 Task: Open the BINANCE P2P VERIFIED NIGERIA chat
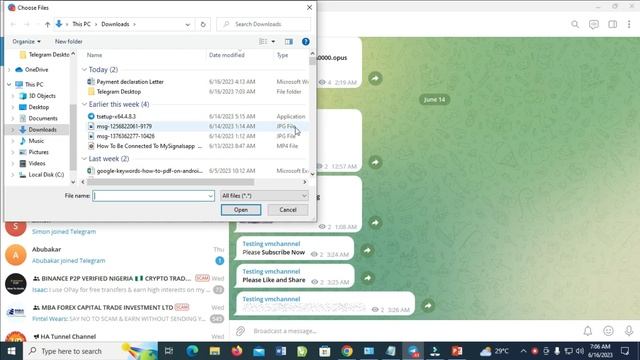[114, 284]
